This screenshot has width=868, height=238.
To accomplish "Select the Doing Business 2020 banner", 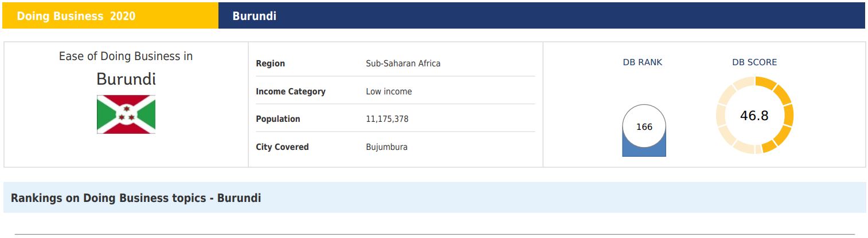I will click(111, 16).
